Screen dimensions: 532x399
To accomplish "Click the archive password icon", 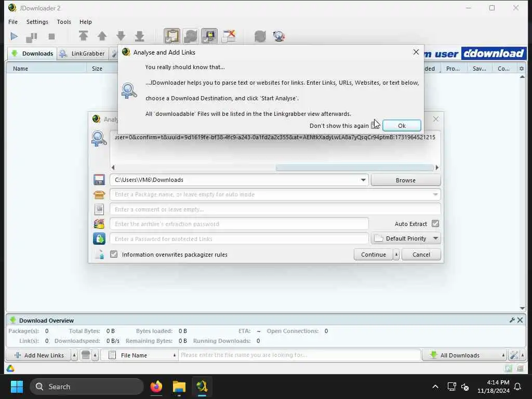I will [99, 224].
